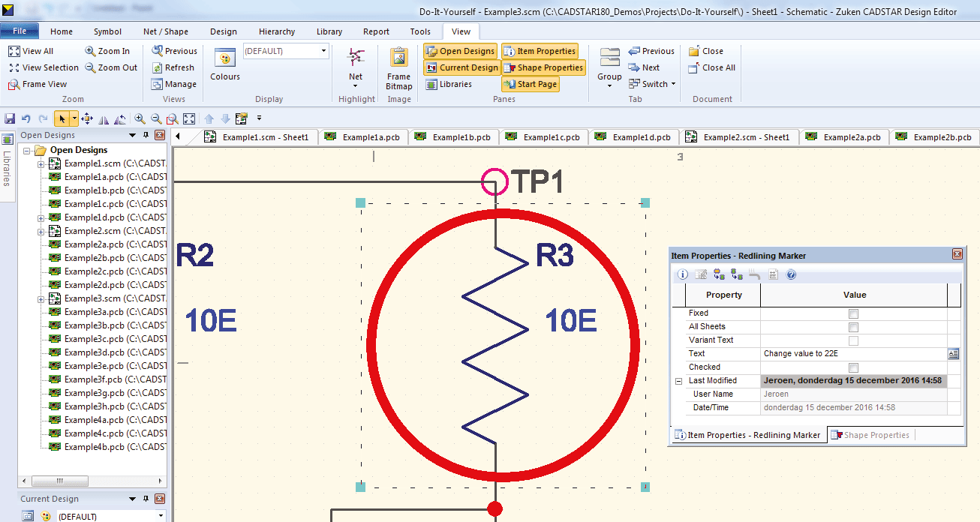Click the View Selection button
Screen dimensions: 980x522
point(44,67)
